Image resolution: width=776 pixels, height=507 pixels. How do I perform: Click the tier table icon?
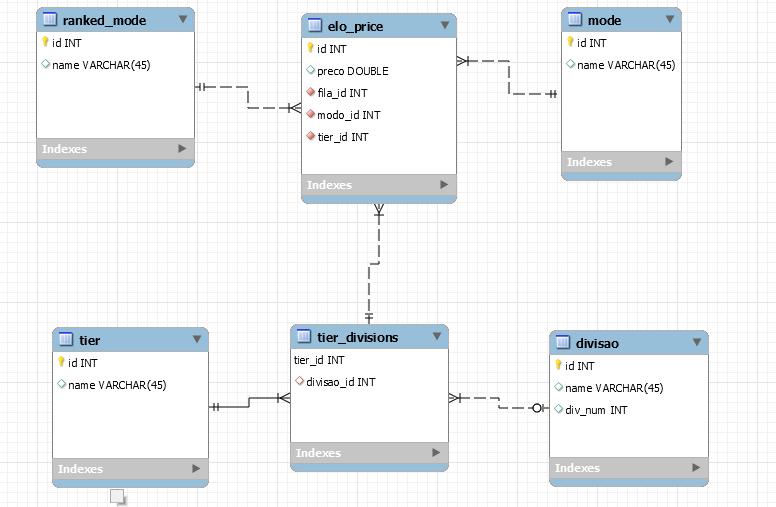pyautogui.click(x=66, y=339)
